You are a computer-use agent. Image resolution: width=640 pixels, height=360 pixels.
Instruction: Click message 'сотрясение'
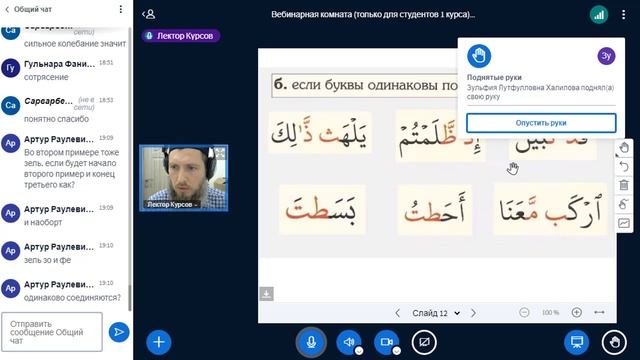pyautogui.click(x=46, y=77)
